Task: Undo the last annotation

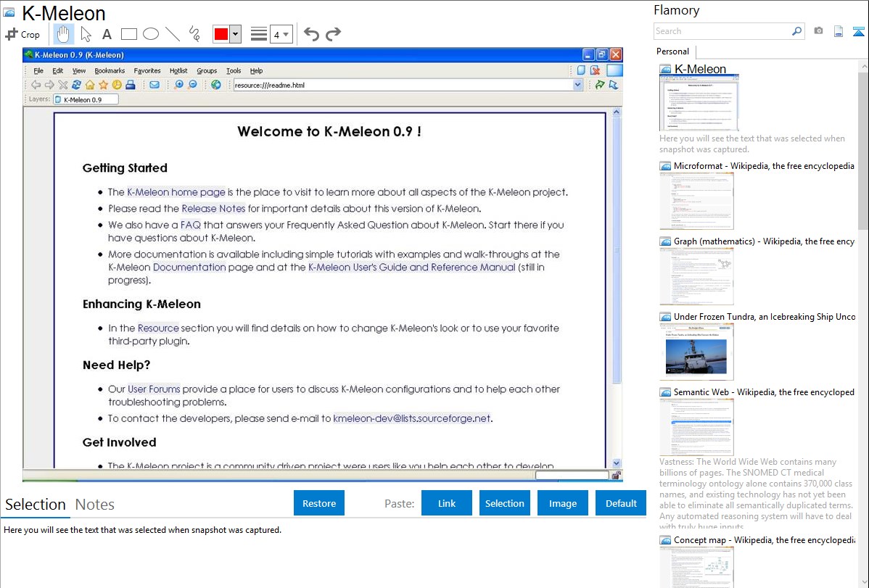Action: [311, 34]
